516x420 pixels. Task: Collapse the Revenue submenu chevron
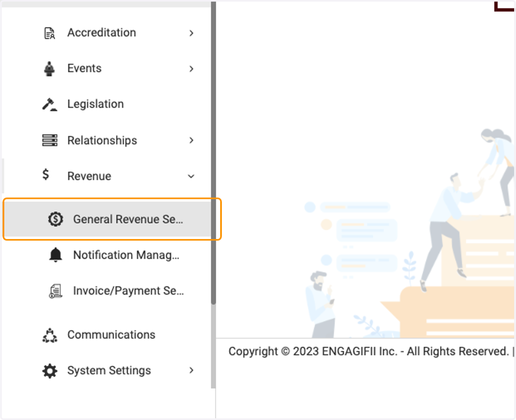(191, 176)
